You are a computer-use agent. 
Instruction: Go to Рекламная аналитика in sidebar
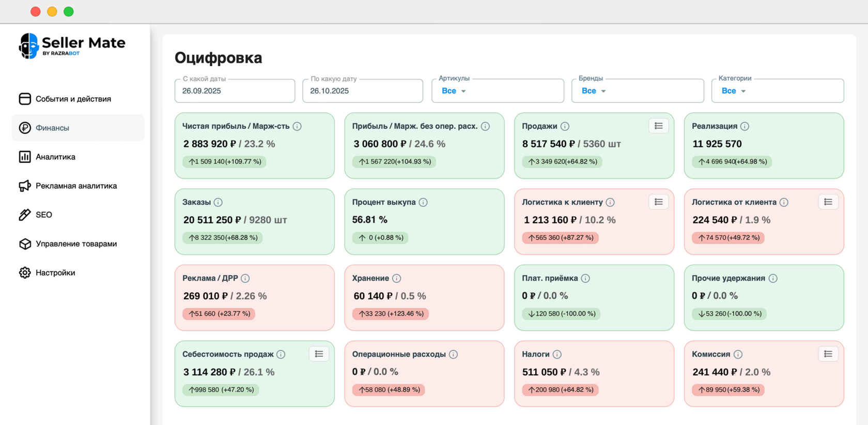point(76,186)
